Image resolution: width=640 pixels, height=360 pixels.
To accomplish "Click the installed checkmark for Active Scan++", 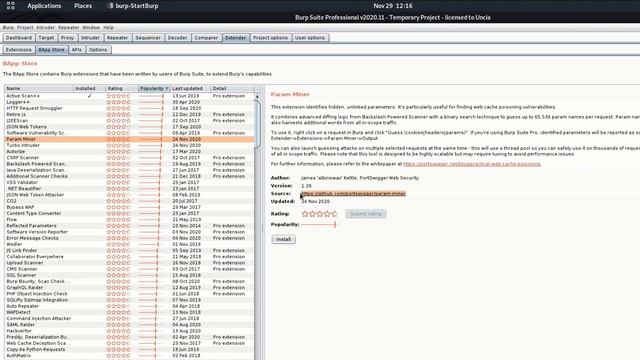I will (89, 96).
